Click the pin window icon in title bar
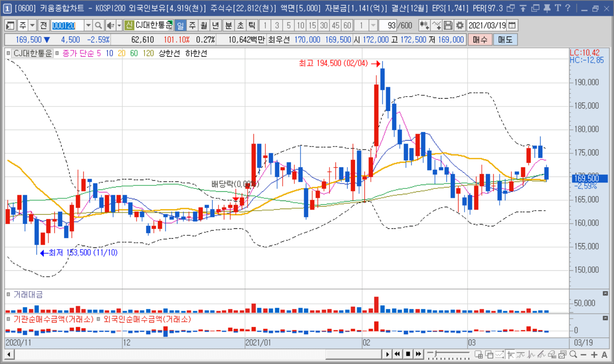614x364 pixels. click(546, 8)
